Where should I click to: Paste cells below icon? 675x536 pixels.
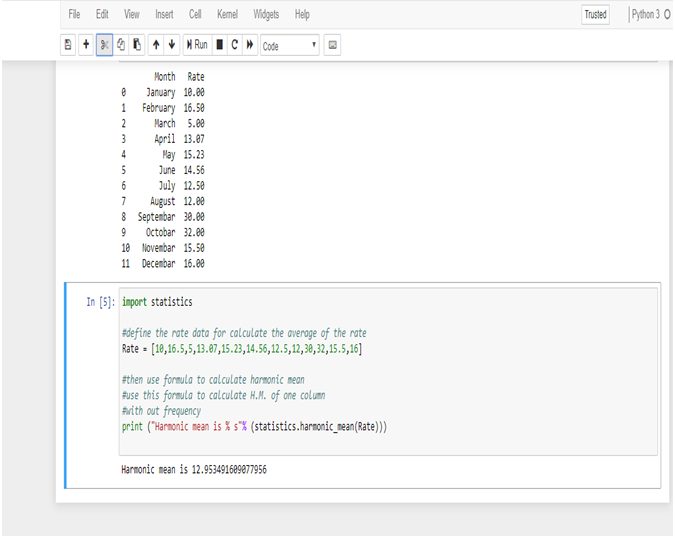coord(137,45)
